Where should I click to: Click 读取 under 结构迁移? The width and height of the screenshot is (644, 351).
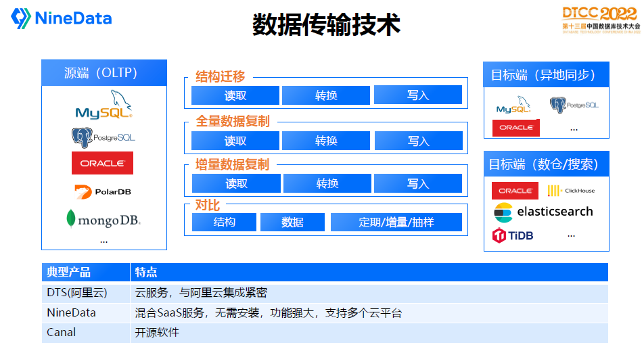tap(235, 95)
